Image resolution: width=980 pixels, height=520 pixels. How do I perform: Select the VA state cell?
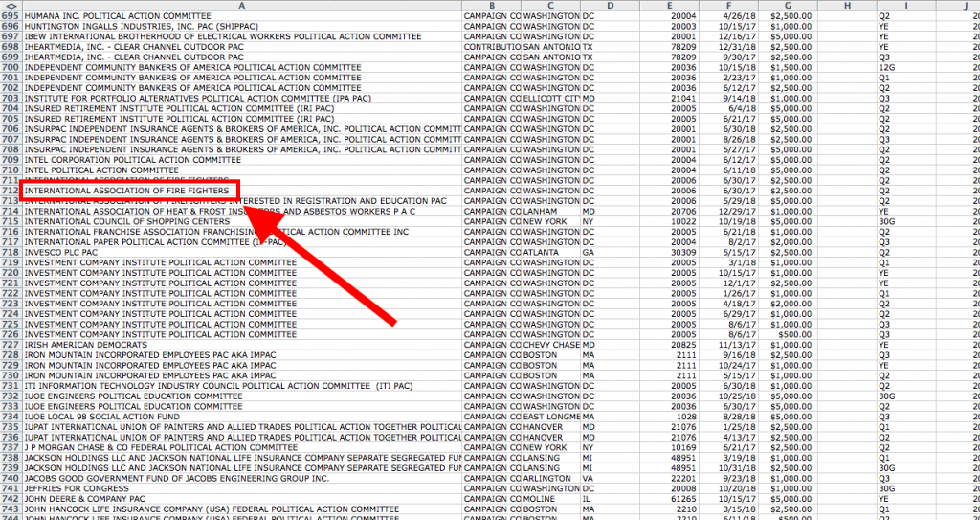point(610,479)
